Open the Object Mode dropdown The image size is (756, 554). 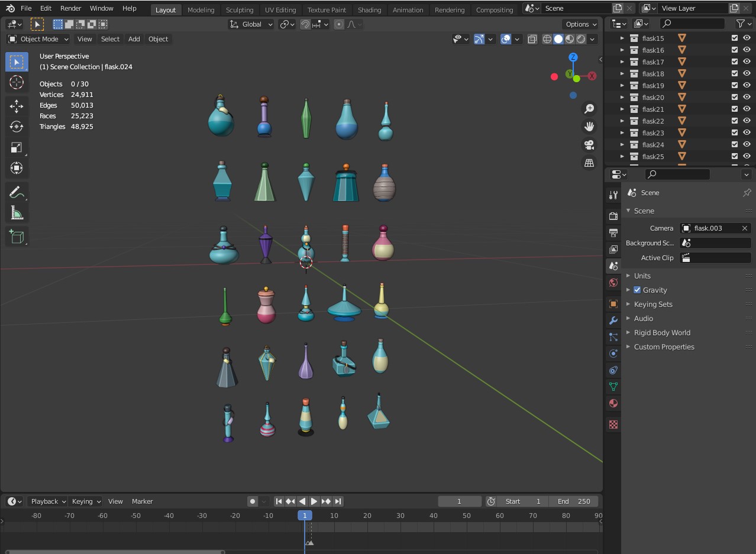pyautogui.click(x=38, y=39)
